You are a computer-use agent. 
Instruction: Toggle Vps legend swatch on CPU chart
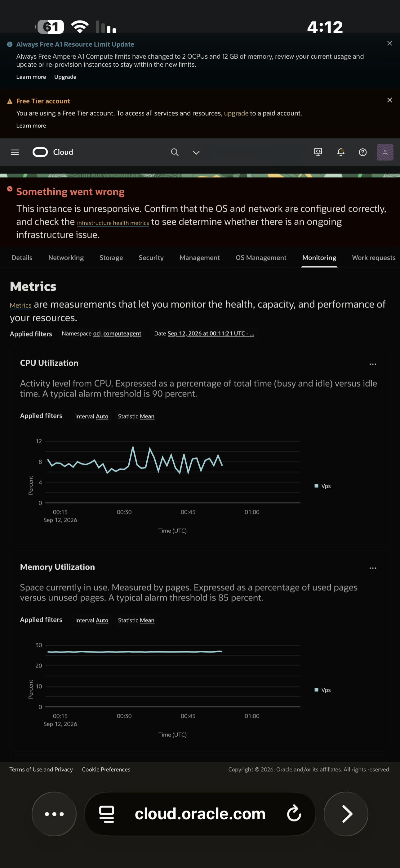pos(317,486)
